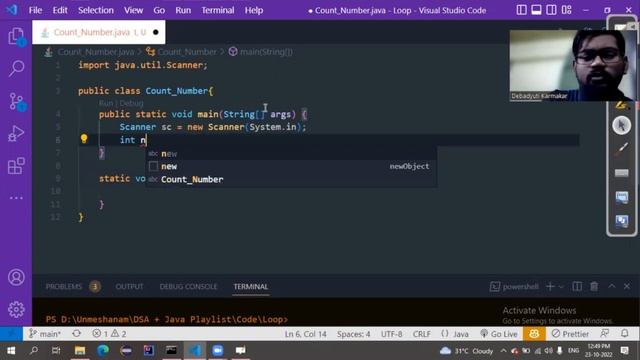Click the synchronize changes icon
The width and height of the screenshot is (640, 360).
76,334
